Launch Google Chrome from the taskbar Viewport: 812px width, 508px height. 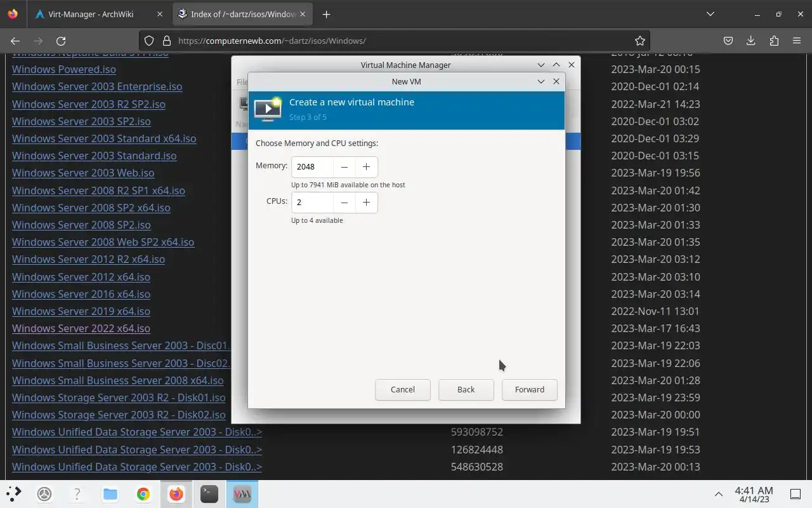tap(143, 493)
